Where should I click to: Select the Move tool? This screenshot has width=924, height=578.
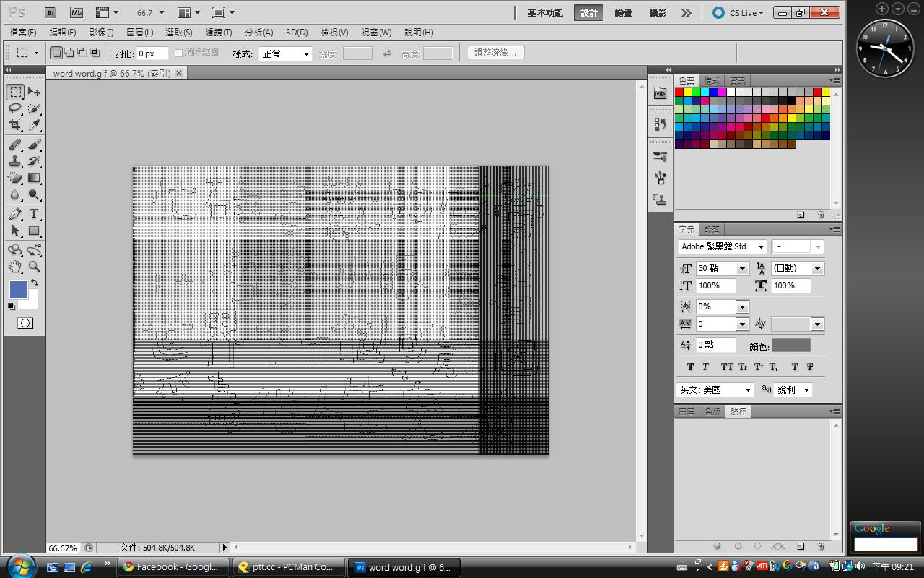click(34, 92)
